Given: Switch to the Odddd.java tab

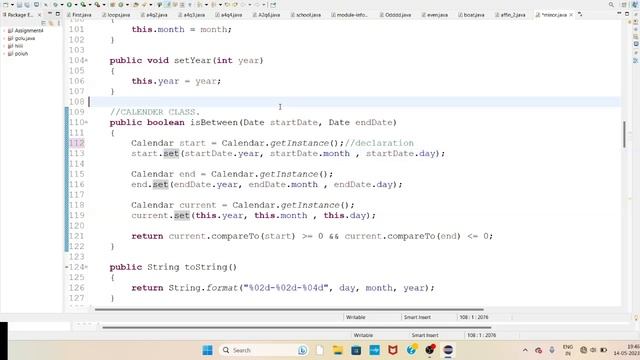Looking at the screenshot, I should [x=395, y=15].
